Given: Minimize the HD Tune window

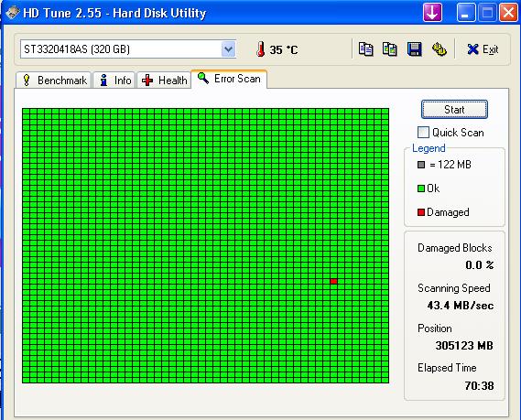Looking at the screenshot, I should 466,13.
